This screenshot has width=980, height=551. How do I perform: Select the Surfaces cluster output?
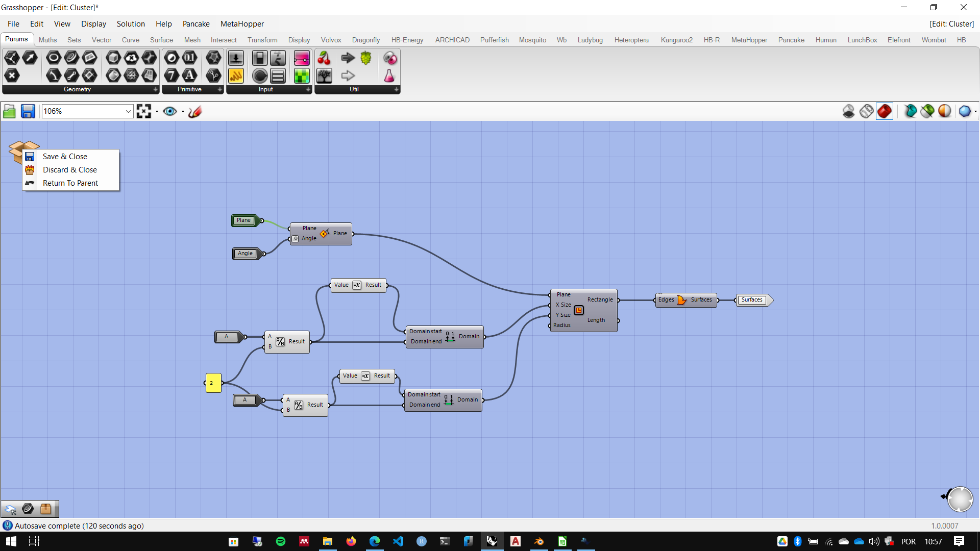click(x=754, y=300)
